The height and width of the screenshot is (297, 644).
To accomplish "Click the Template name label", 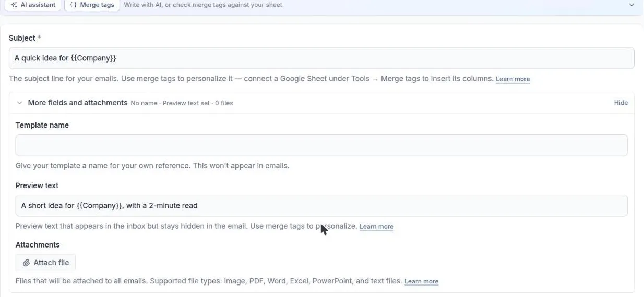I will tap(42, 125).
